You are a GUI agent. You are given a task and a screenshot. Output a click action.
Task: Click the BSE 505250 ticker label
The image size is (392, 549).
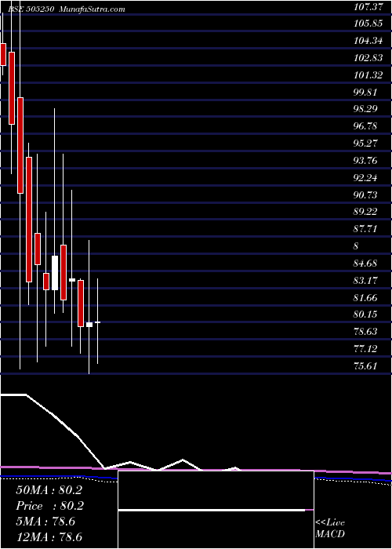click(31, 9)
